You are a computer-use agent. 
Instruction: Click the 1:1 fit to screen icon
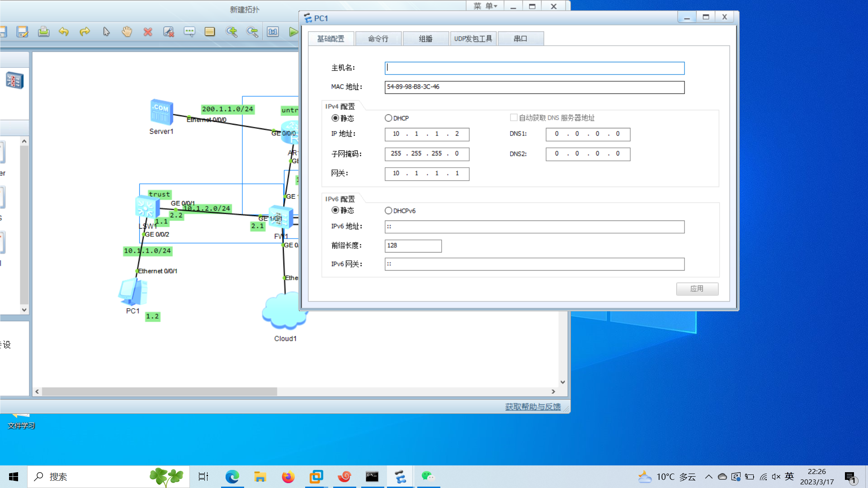coord(273,32)
